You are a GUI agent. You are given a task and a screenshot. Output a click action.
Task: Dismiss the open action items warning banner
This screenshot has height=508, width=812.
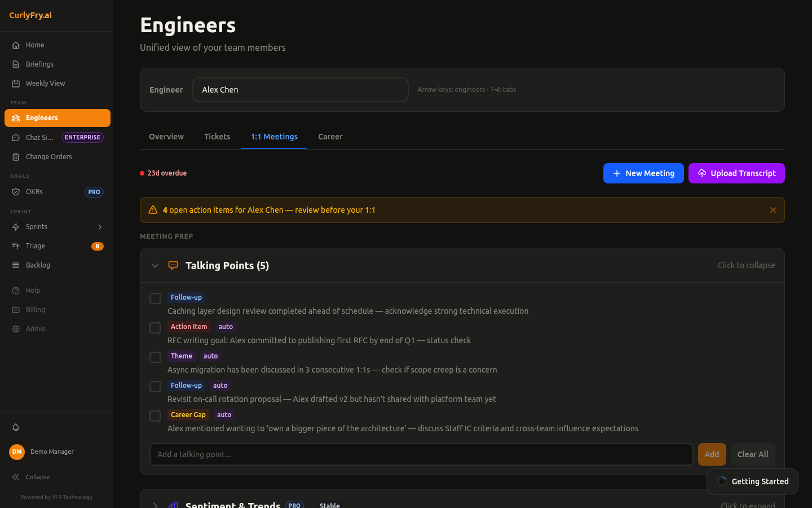773,209
